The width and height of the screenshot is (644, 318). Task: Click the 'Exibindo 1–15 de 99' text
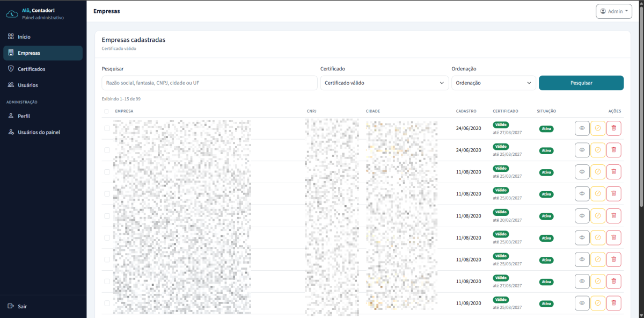coord(121,99)
